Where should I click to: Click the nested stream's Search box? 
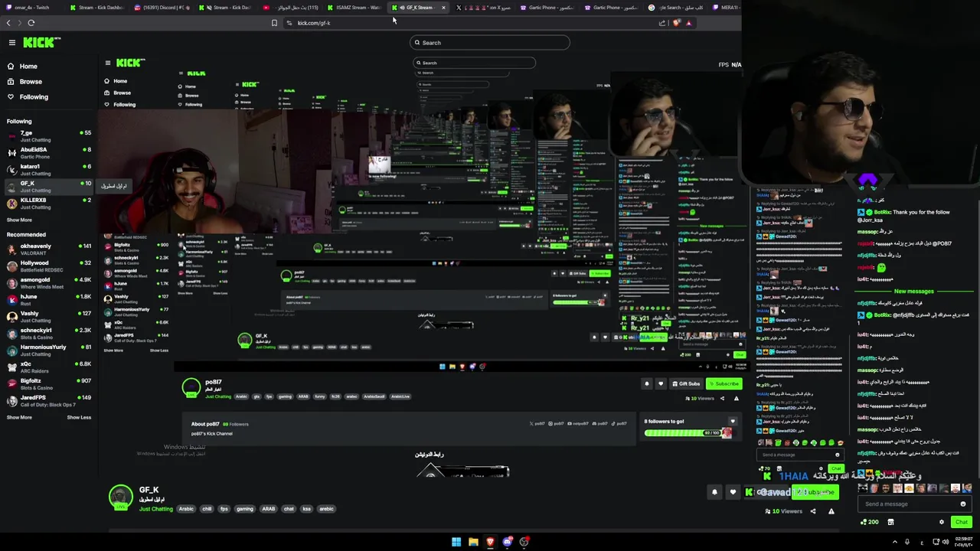(474, 64)
